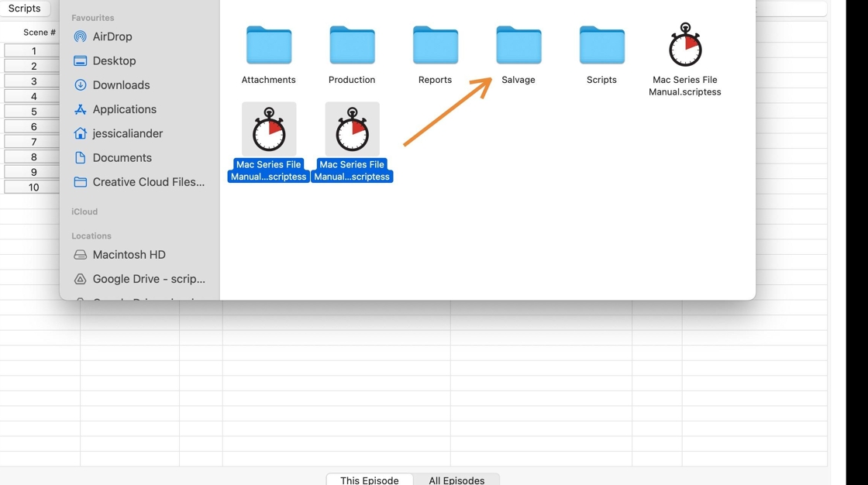This screenshot has width=868, height=485.
Task: Click the Attachments folder name label
Action: coord(268,80)
